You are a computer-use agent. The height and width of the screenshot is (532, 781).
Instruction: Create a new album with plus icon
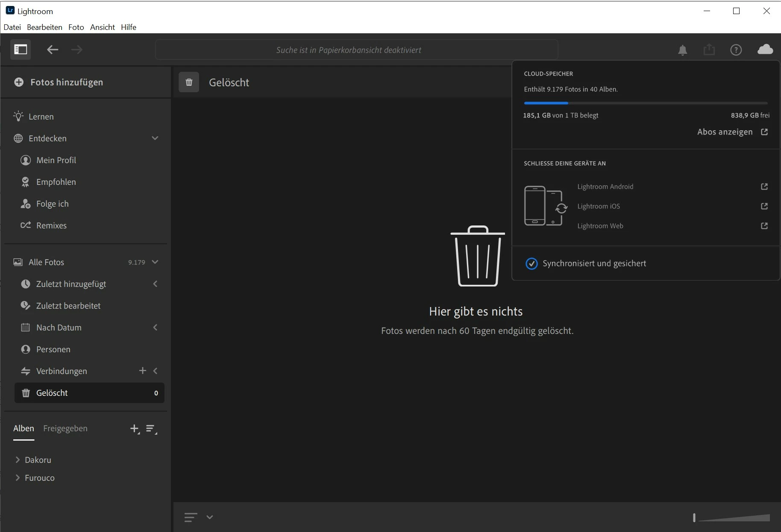pyautogui.click(x=135, y=429)
